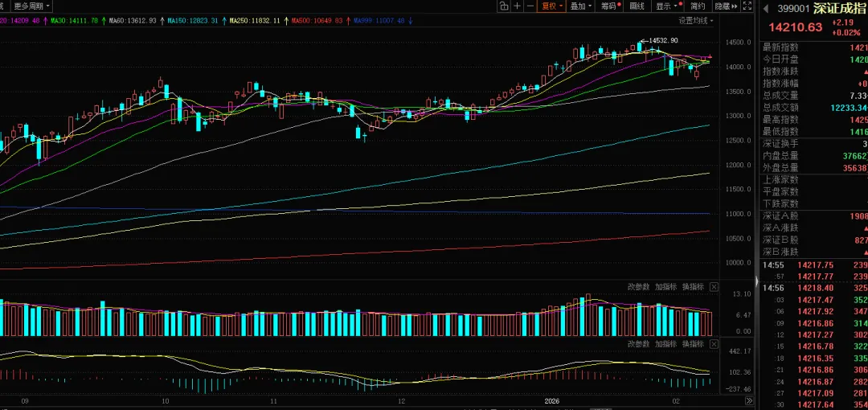Click the MA500 indicator value label
Screen dimensions: 868x410
pyautogui.click(x=317, y=21)
